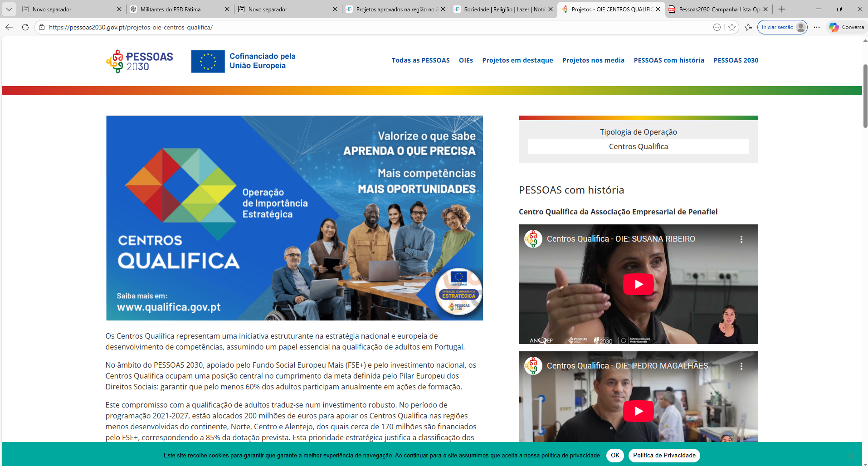868x466 pixels.
Task: Open a new tab with plus icon
Action: 782,9
